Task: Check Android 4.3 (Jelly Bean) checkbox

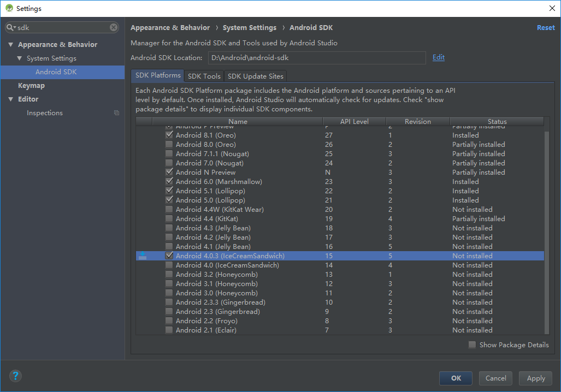Action: click(169, 228)
